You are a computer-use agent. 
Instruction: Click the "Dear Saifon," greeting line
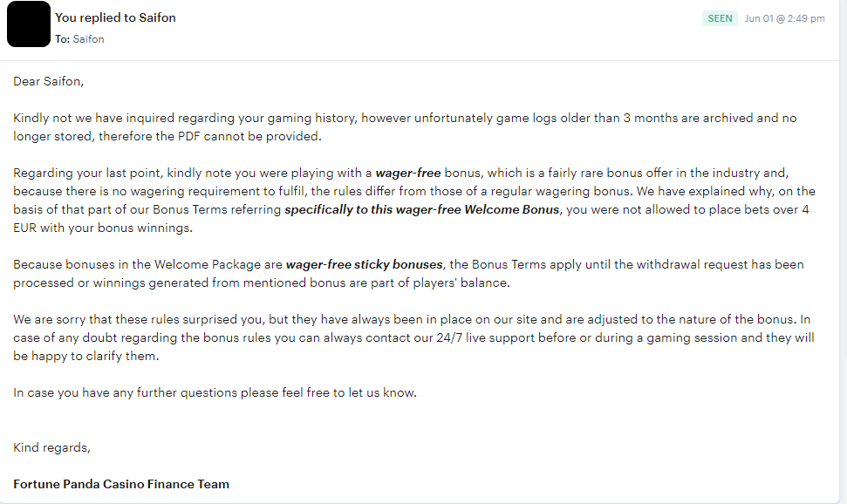pos(49,81)
